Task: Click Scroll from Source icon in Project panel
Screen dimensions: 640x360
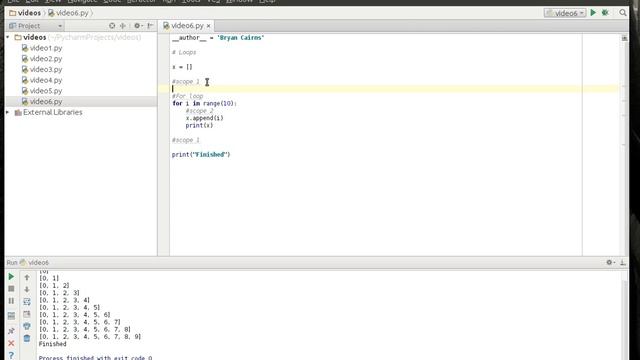Action: coord(112,26)
